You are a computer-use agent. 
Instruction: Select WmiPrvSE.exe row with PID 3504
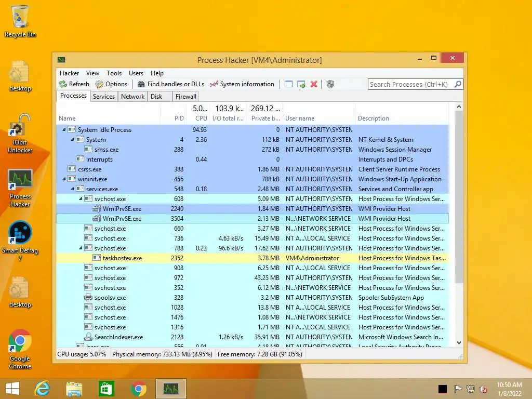(252, 219)
